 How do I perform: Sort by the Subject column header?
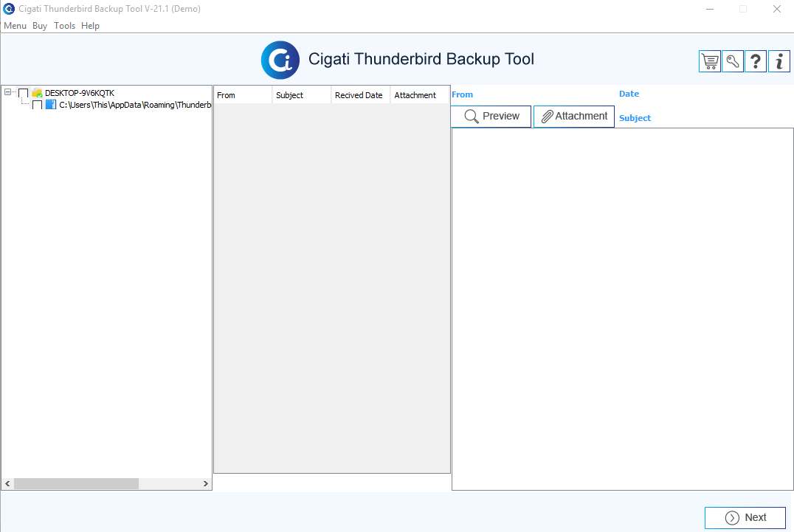click(301, 95)
